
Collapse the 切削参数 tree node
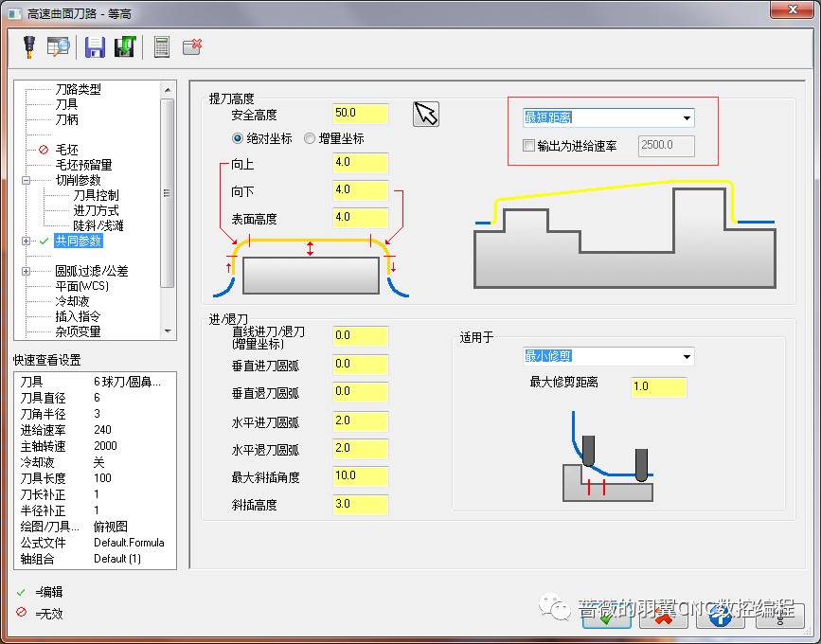(26, 180)
